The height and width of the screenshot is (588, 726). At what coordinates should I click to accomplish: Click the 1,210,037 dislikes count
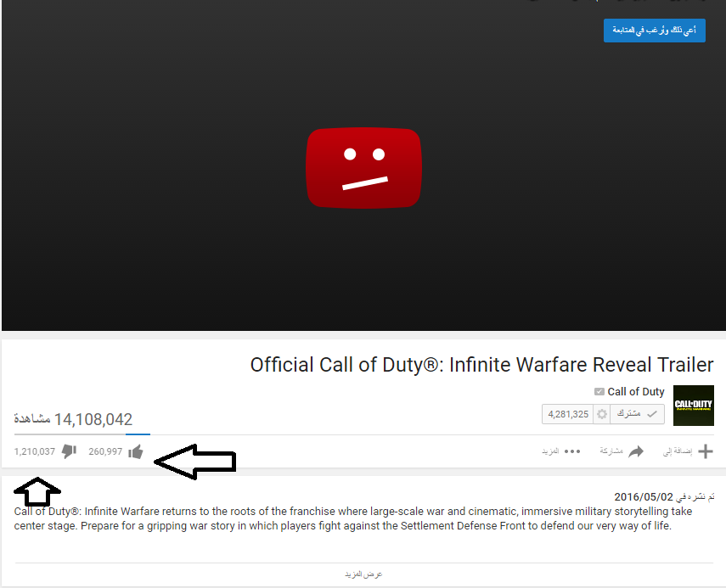coord(34,451)
